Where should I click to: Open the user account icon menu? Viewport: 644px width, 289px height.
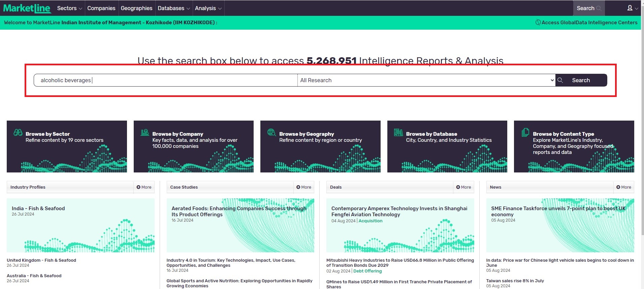[x=632, y=8]
